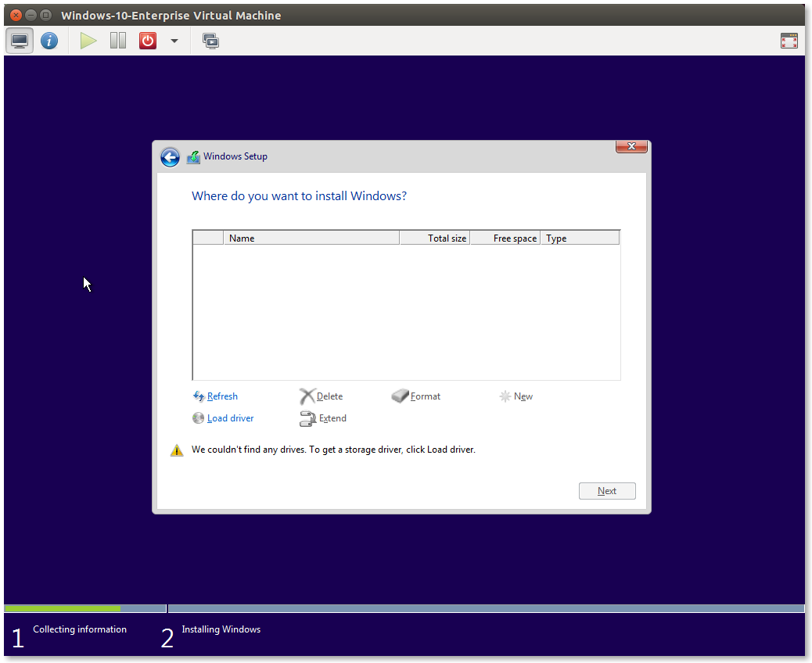Click the Refresh link
The height and width of the screenshot is (663, 812).
222,396
